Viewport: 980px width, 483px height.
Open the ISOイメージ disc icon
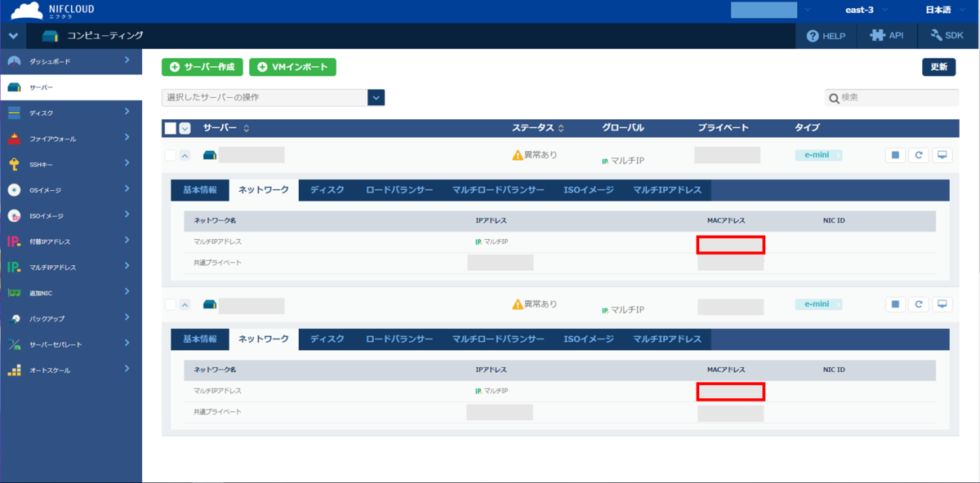tap(14, 216)
